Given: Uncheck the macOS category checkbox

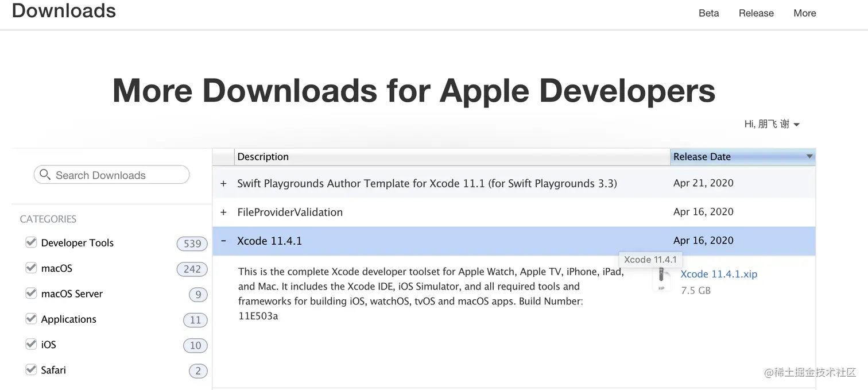Looking at the screenshot, I should point(31,268).
